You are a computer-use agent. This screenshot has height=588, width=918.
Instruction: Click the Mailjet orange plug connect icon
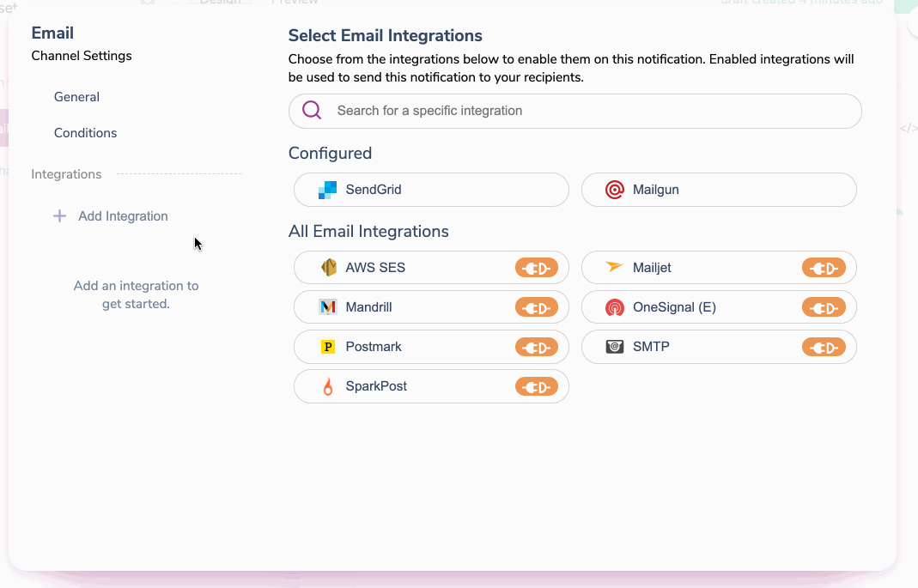point(824,268)
